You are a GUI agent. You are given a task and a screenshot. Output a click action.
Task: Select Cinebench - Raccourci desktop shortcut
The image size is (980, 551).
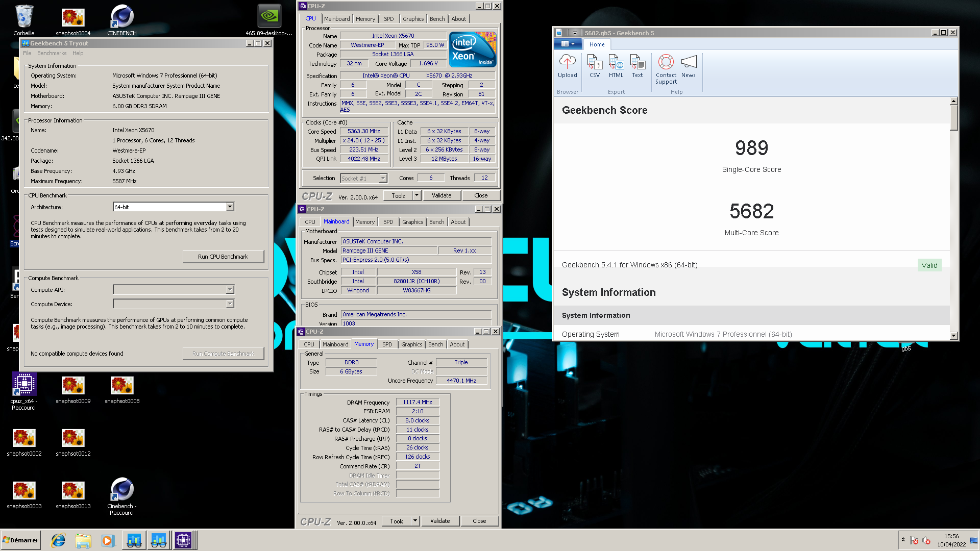(122, 496)
